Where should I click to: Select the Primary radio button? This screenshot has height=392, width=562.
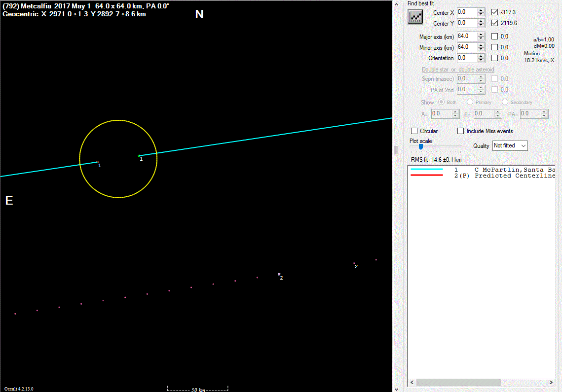[x=470, y=102]
